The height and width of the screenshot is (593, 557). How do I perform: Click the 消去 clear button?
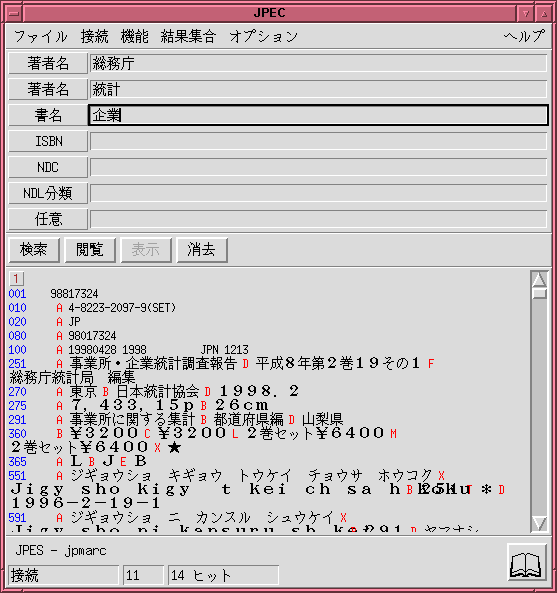tap(202, 250)
